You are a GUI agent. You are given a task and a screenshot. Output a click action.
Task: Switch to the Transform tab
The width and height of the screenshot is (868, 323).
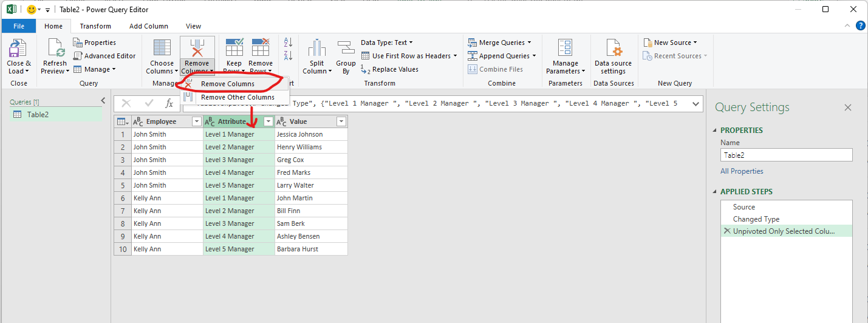pos(95,26)
